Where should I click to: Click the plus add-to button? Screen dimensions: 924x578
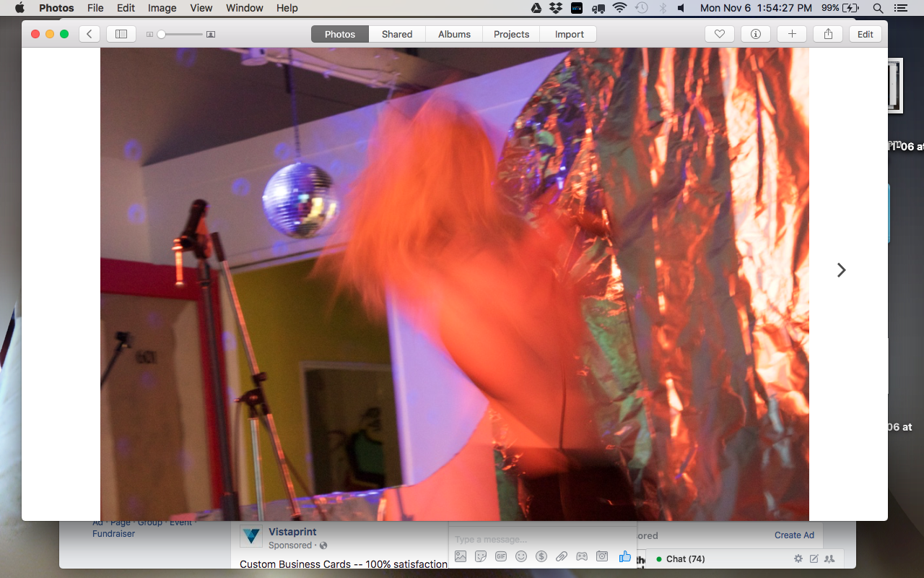tap(792, 34)
